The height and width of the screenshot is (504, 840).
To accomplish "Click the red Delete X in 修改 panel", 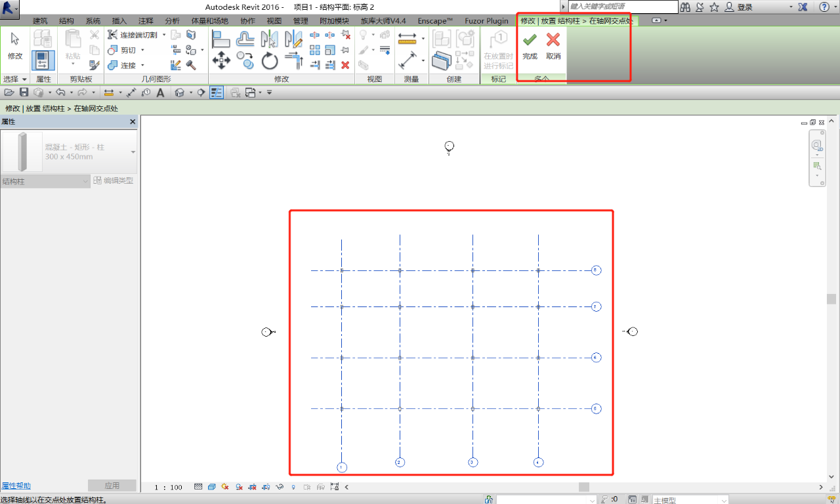I will pos(345,64).
